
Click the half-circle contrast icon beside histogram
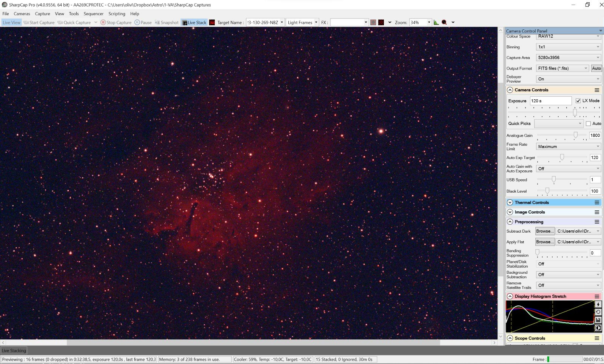point(598,328)
